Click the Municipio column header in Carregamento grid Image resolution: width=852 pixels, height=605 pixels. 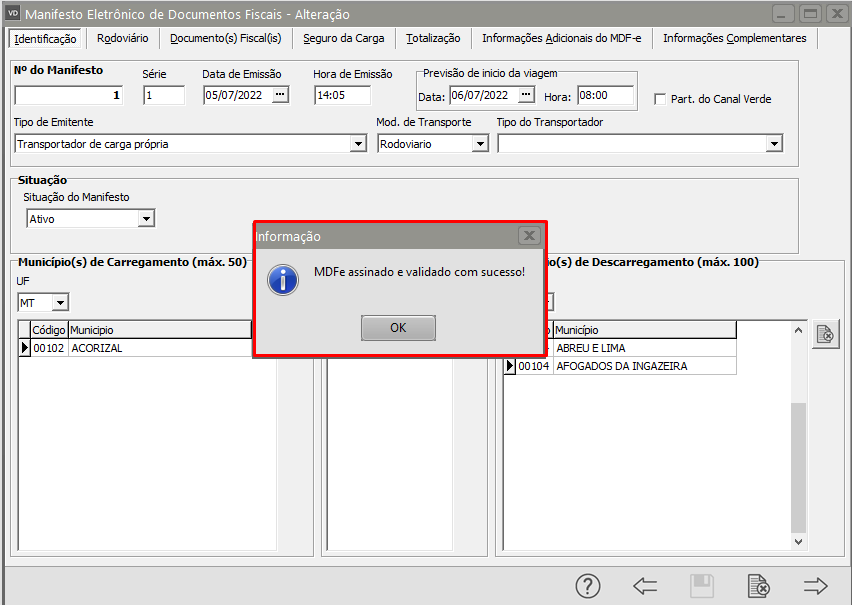[x=160, y=330]
